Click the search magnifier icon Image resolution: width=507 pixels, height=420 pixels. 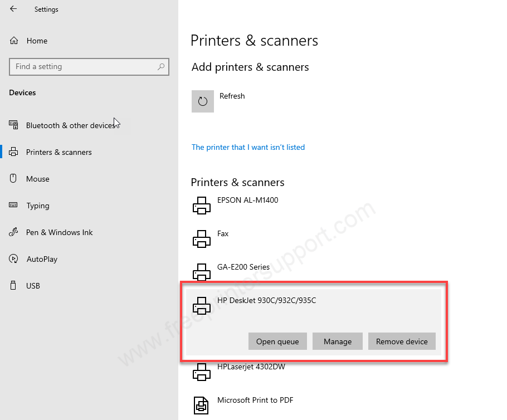pyautogui.click(x=161, y=67)
